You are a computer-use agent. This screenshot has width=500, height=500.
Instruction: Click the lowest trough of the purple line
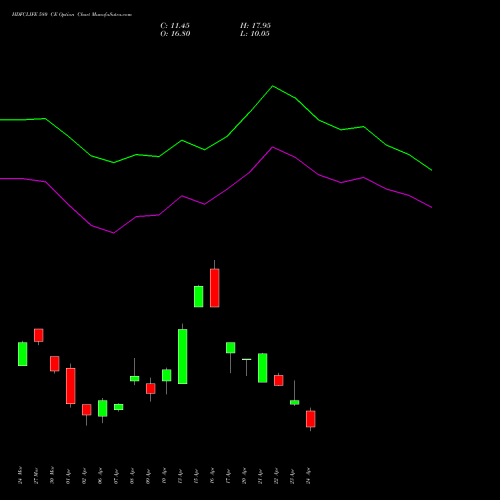pyautogui.click(x=114, y=233)
